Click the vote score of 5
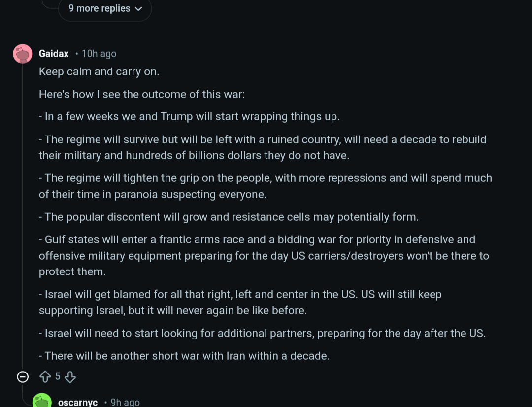 [58, 377]
